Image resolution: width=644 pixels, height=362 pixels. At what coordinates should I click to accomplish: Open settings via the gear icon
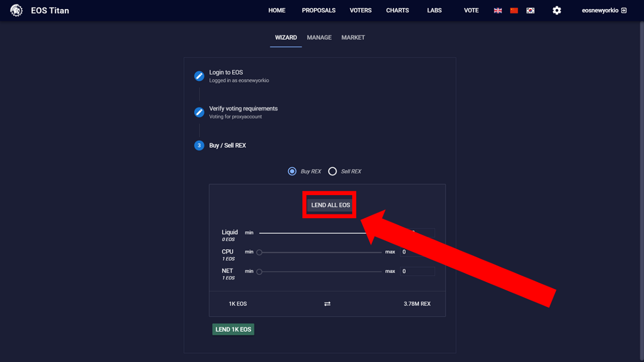[557, 10]
